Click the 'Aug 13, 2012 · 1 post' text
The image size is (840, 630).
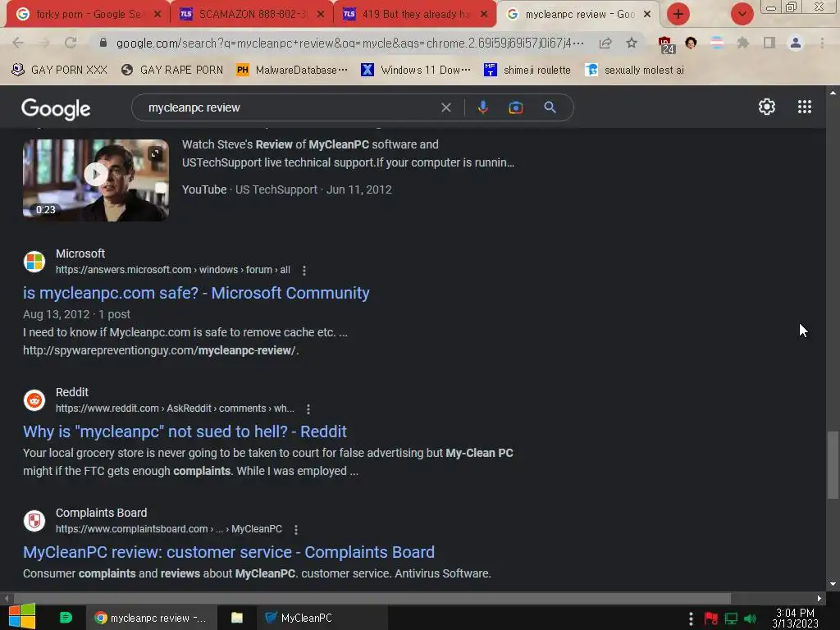click(76, 314)
